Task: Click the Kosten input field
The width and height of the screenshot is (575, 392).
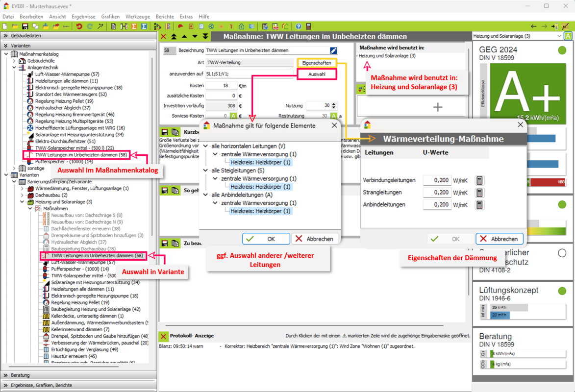Action: click(221, 85)
